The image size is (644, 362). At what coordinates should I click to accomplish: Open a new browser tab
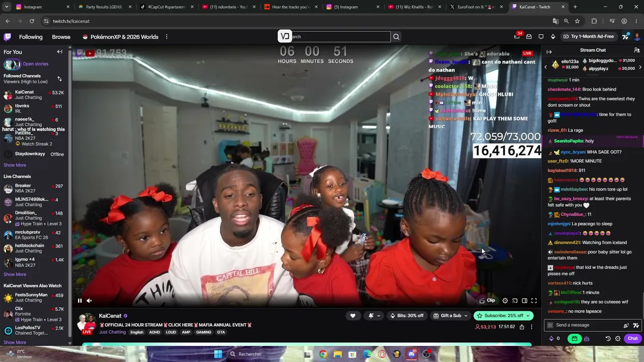tap(575, 7)
